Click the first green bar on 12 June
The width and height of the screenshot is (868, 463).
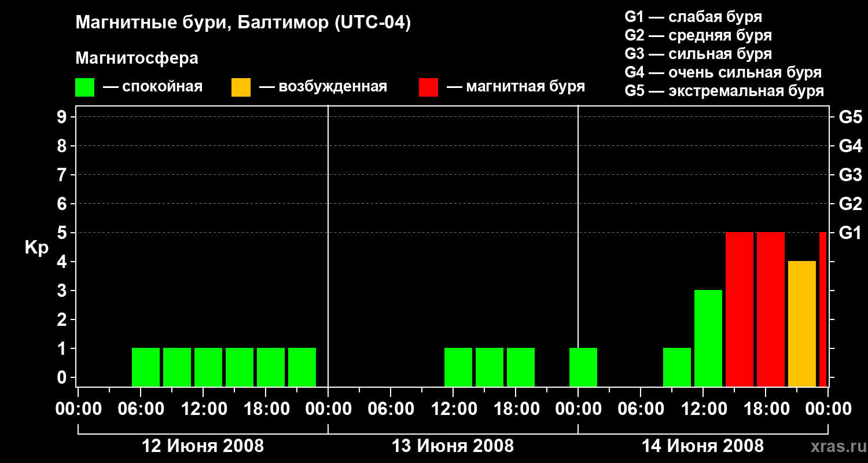pos(146,367)
